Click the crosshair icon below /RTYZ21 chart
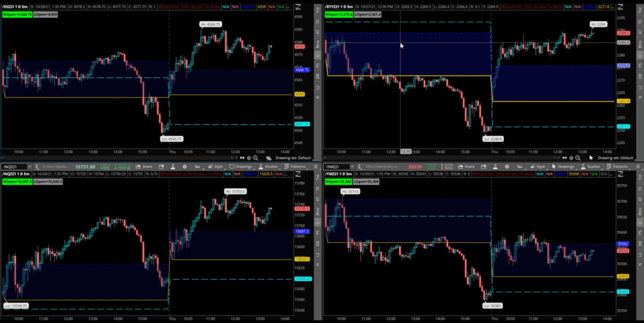 pos(571,158)
